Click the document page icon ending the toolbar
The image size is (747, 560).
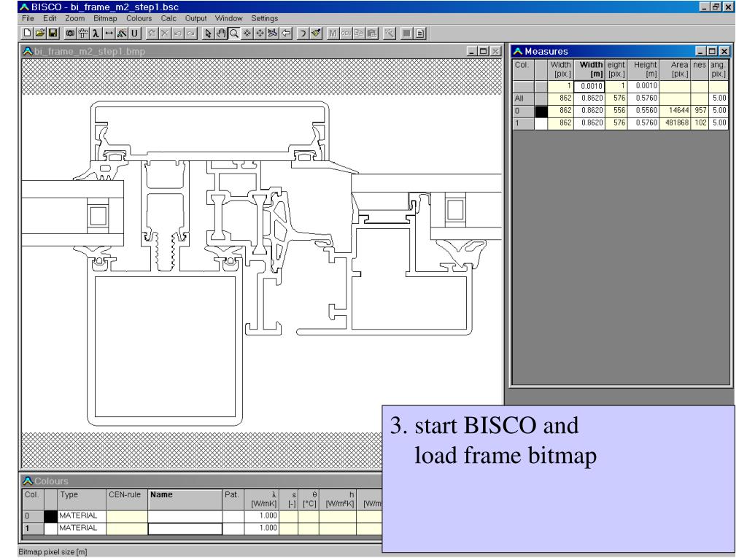click(x=419, y=34)
